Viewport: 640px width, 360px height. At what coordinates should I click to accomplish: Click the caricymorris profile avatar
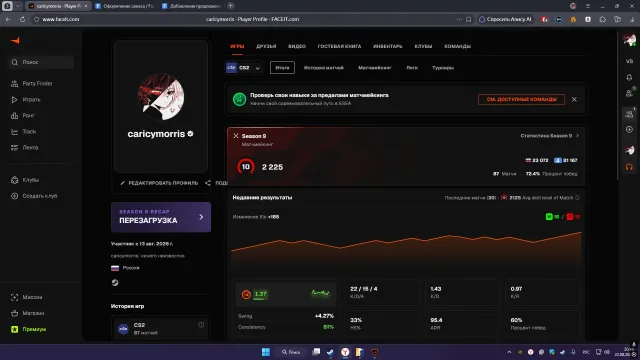[x=161, y=97]
